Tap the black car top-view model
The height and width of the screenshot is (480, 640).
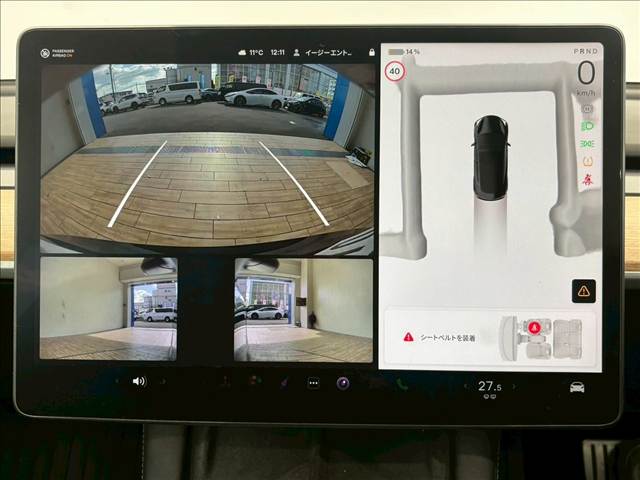click(491, 158)
